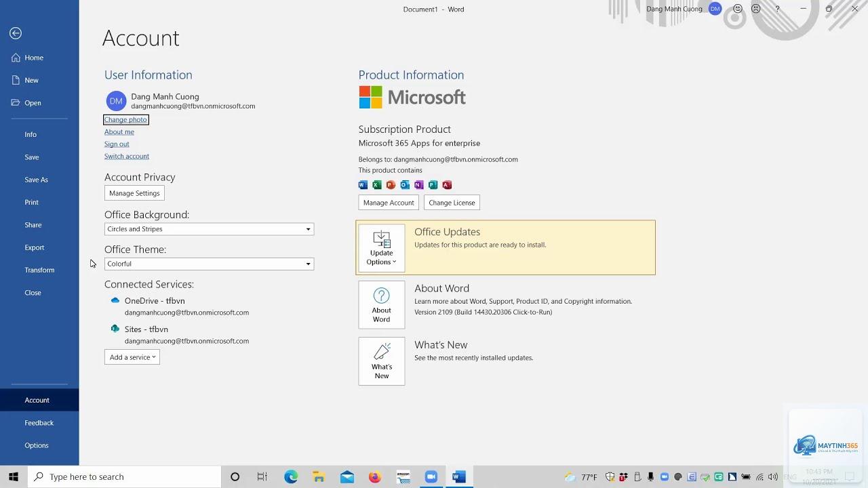Click the Sign out link
The width and height of the screenshot is (868, 488).
pyautogui.click(x=117, y=144)
